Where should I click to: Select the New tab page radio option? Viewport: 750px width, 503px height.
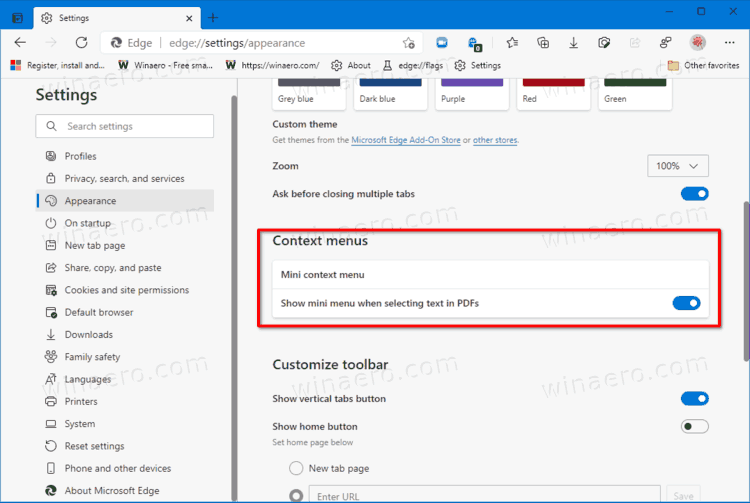coord(296,468)
